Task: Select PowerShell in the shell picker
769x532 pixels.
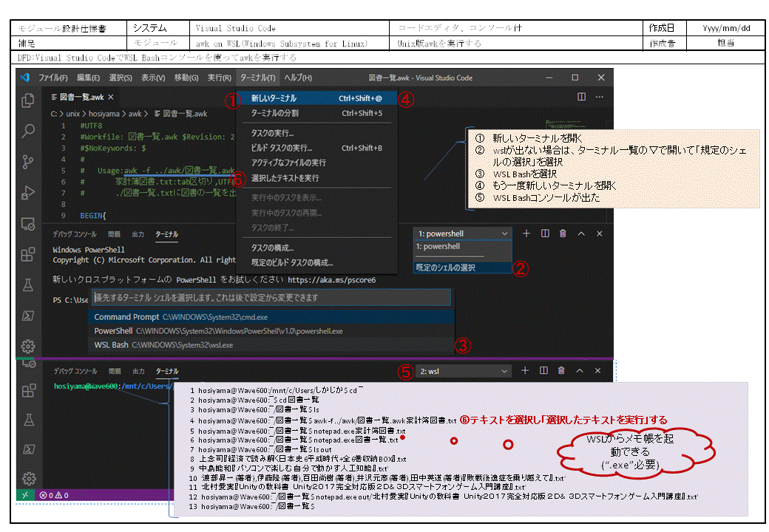Action: pyautogui.click(x=271, y=331)
